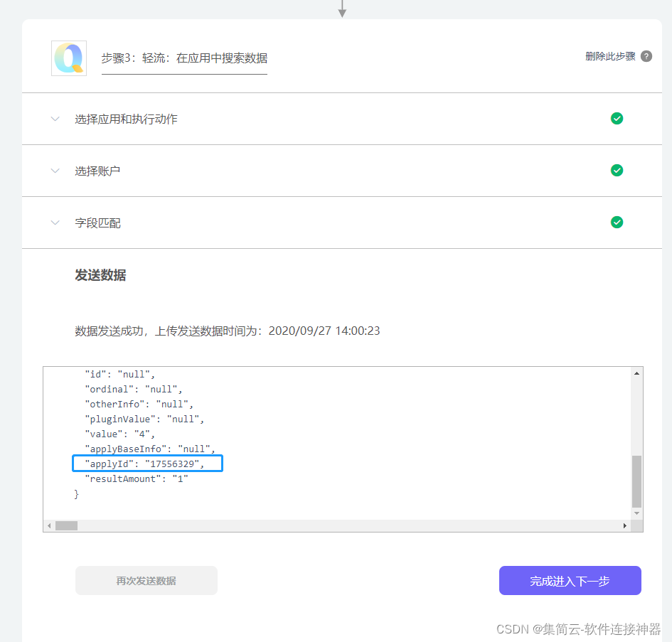Click the "pluginValue": "null" line

pyautogui.click(x=144, y=419)
